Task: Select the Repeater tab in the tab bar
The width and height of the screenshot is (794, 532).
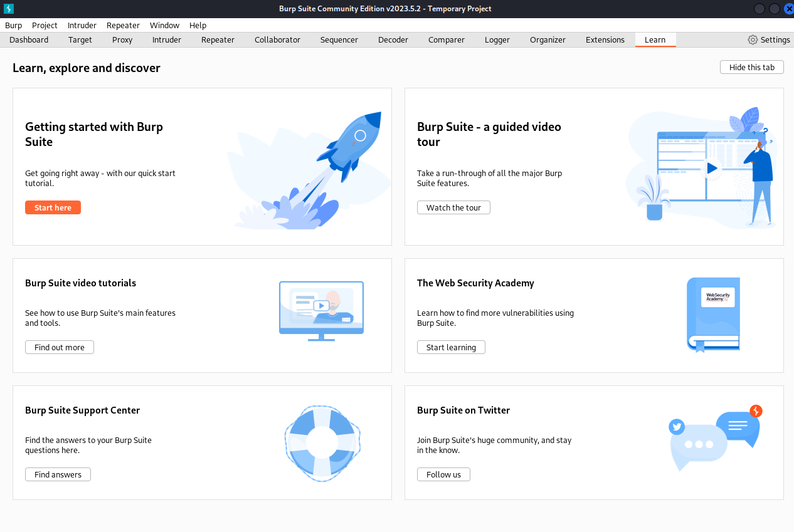Action: point(218,39)
